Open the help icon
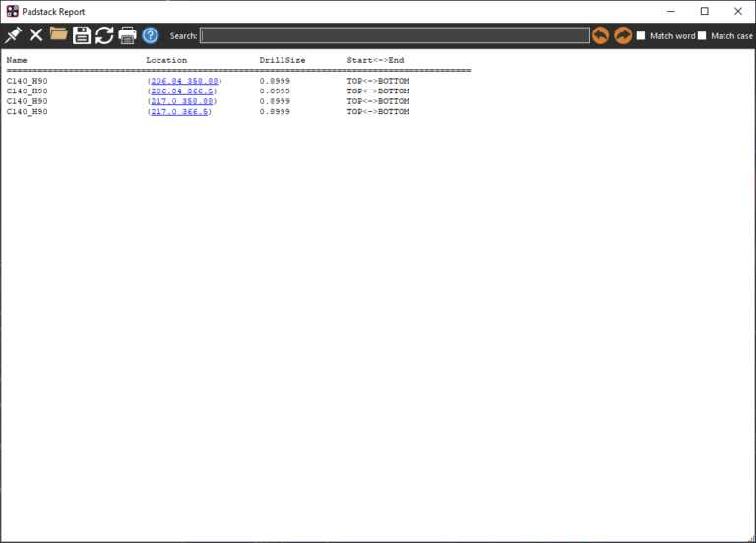756x543 pixels. coord(151,35)
